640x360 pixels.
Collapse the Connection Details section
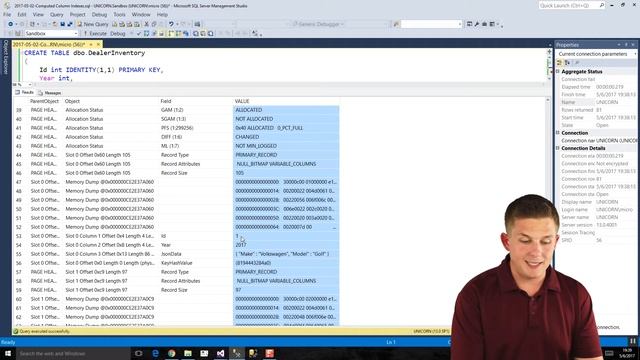tap(558, 148)
